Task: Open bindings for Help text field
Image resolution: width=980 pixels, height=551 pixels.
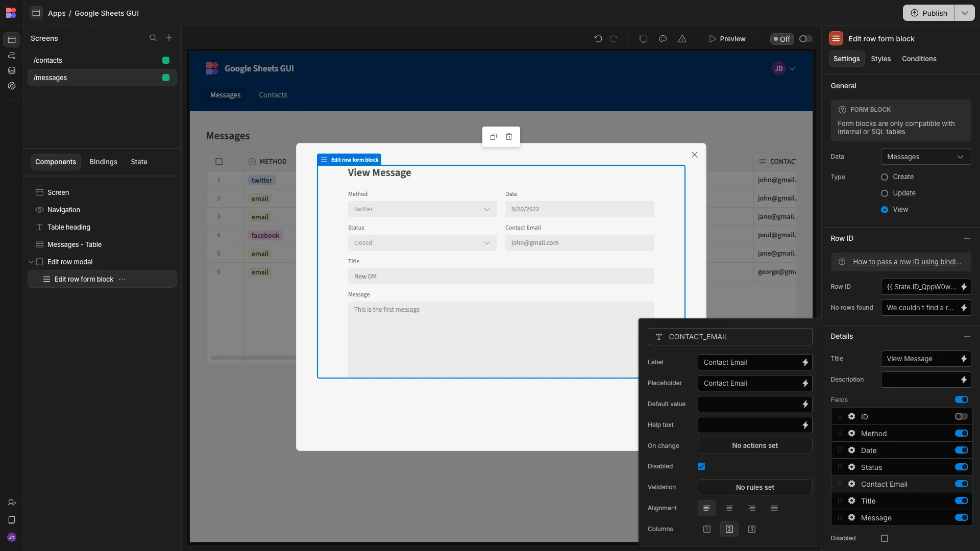Action: click(805, 425)
